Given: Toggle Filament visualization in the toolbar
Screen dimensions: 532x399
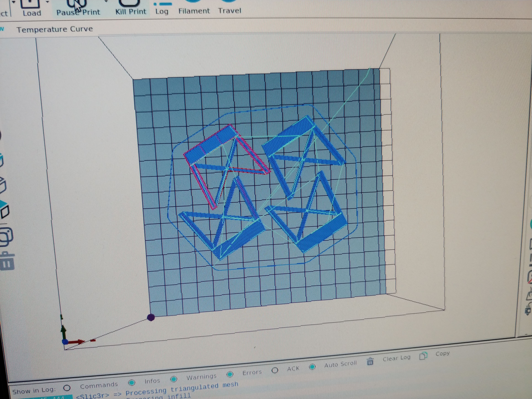Looking at the screenshot, I should 194,7.
